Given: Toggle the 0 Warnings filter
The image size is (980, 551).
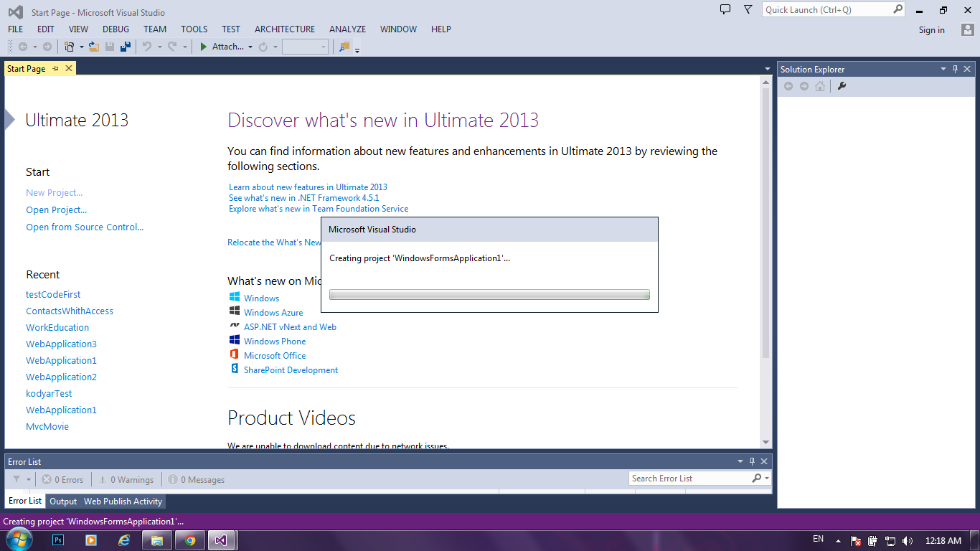Looking at the screenshot, I should (x=126, y=479).
